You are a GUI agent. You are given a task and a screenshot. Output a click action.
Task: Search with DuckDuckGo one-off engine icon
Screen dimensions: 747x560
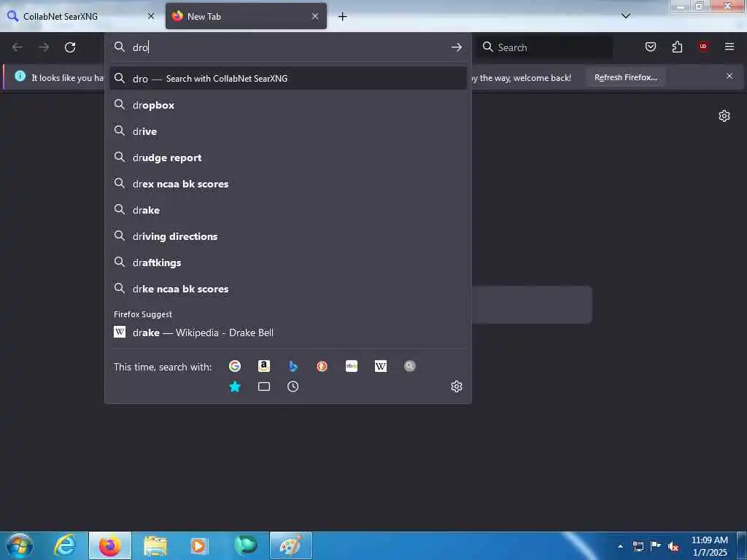(322, 366)
